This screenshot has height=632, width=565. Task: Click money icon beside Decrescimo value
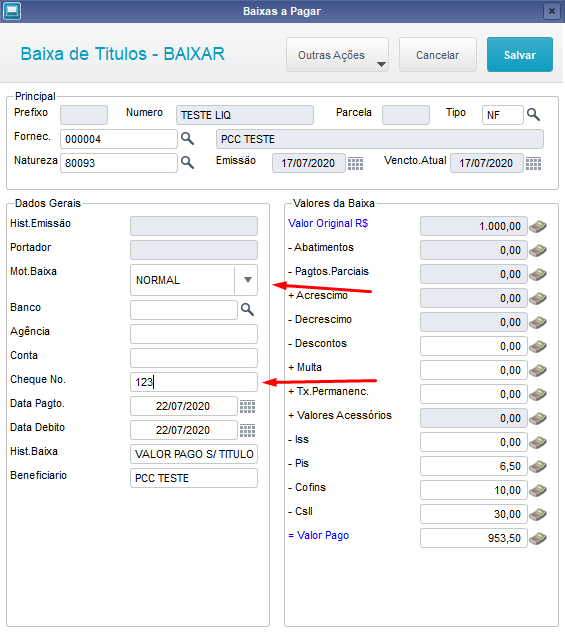[538, 322]
